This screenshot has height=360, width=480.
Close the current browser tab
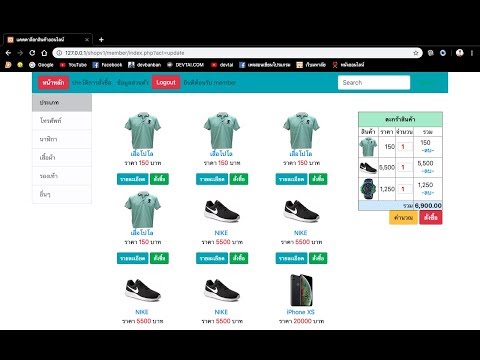[x=87, y=40]
